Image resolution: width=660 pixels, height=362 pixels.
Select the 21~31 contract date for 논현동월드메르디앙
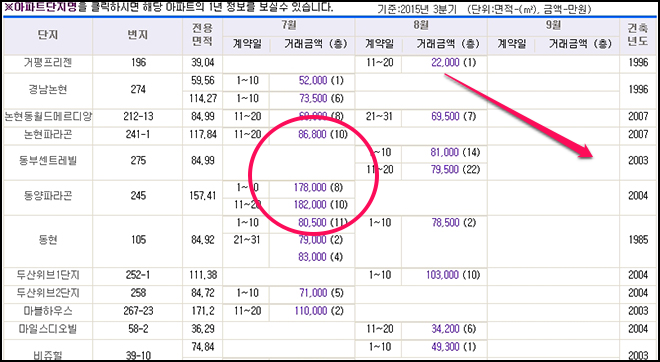coord(379,117)
